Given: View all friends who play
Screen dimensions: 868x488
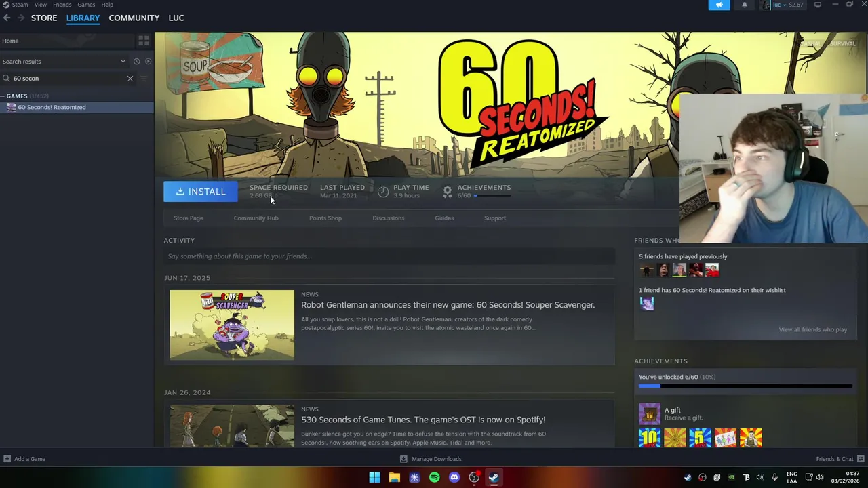Looking at the screenshot, I should point(812,329).
